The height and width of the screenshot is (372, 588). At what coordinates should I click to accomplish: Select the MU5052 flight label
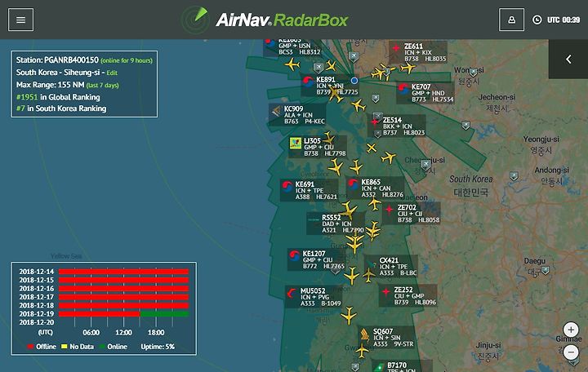tap(314, 297)
